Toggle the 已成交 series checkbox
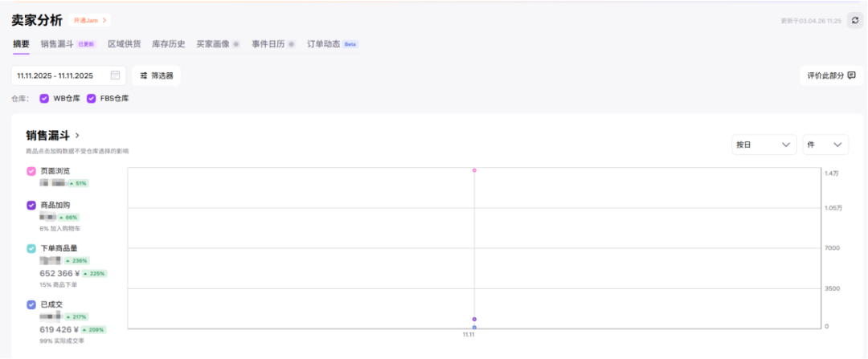The width and height of the screenshot is (868, 359). pyautogui.click(x=31, y=304)
